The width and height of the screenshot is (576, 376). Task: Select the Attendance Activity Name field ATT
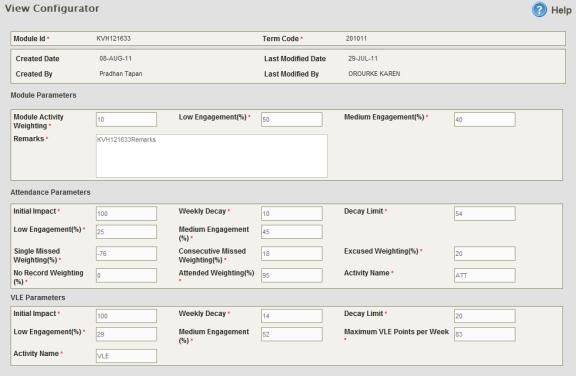pos(485,276)
